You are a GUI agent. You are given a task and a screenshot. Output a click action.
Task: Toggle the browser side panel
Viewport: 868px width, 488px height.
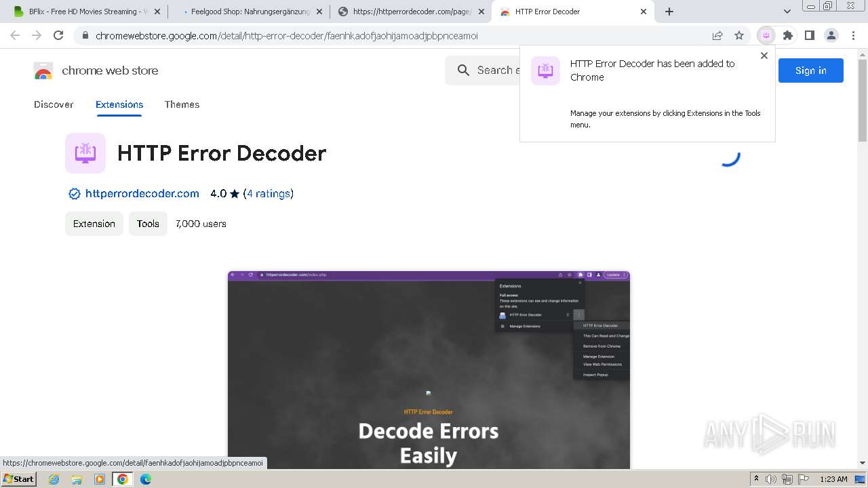coord(810,35)
